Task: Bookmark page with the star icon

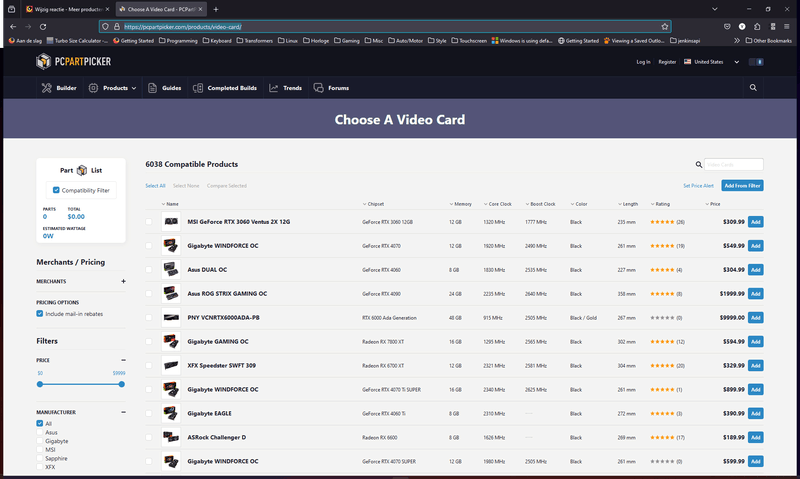Action: (x=664, y=27)
